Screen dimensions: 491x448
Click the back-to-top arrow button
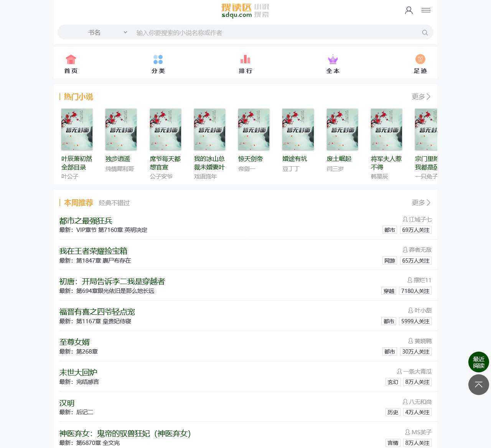point(478,385)
